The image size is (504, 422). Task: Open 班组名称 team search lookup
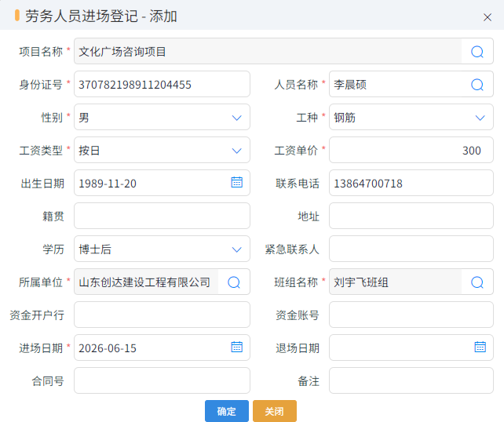click(477, 282)
